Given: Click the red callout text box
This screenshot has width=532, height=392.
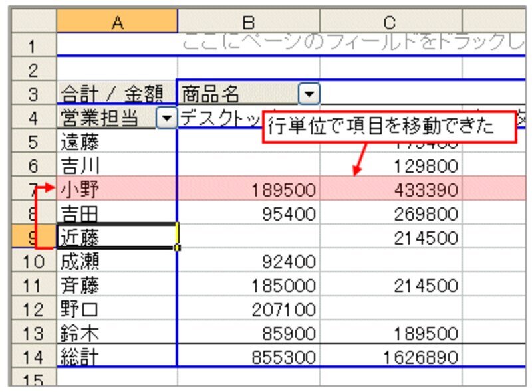Looking at the screenshot, I should (389, 127).
